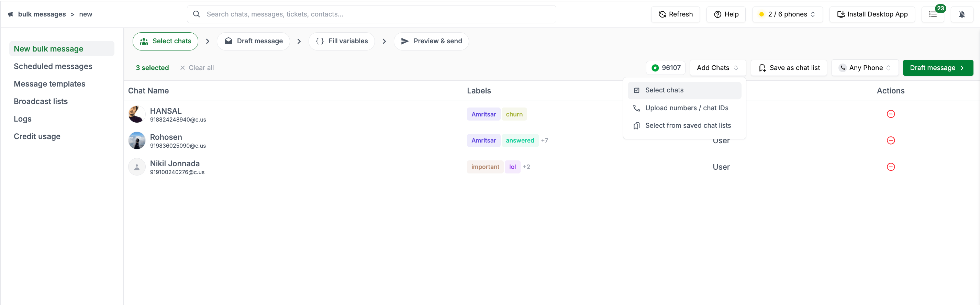Remove Rohosen using red minus icon

(891, 140)
